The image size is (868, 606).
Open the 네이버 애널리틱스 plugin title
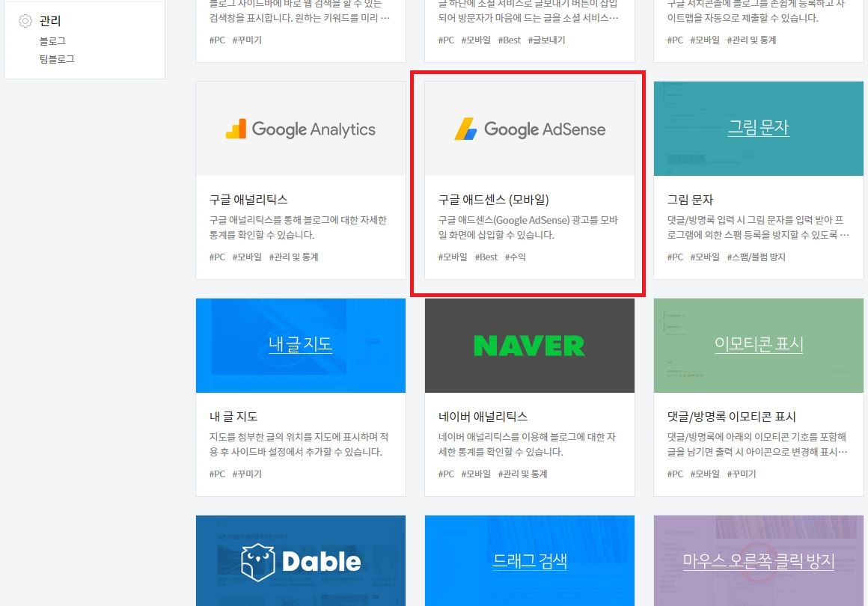(x=483, y=417)
